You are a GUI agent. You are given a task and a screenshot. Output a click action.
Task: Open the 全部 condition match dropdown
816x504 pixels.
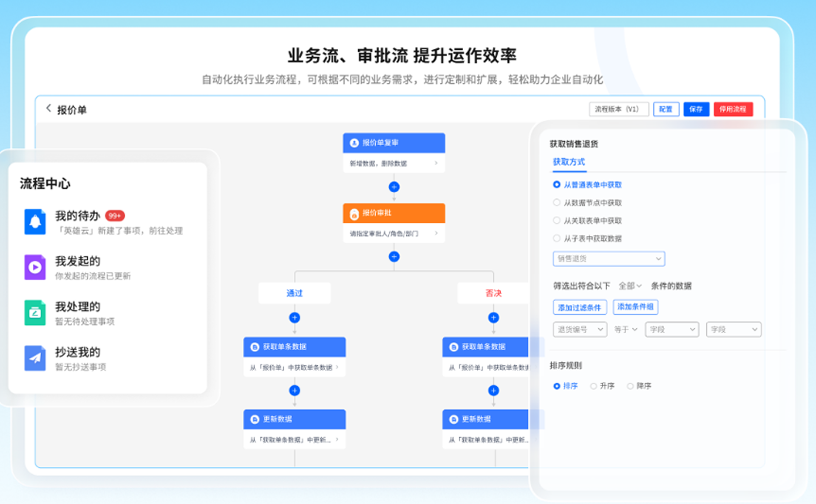(630, 286)
